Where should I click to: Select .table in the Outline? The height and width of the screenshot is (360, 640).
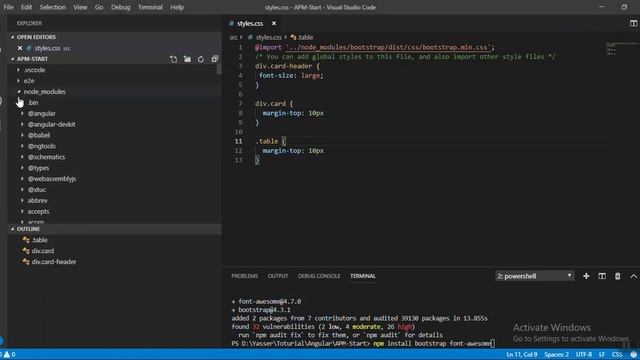pos(40,240)
